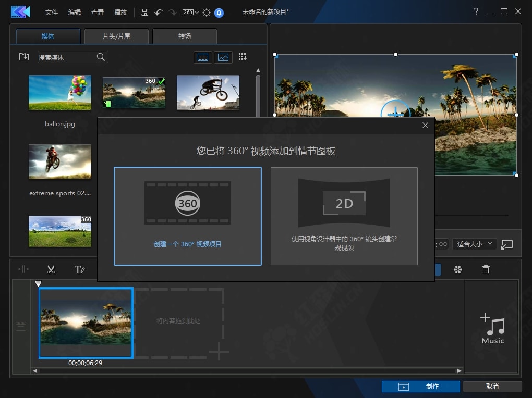The height and width of the screenshot is (398, 532).
Task: Select the 360 island video thumbnail
Action: pos(134,93)
